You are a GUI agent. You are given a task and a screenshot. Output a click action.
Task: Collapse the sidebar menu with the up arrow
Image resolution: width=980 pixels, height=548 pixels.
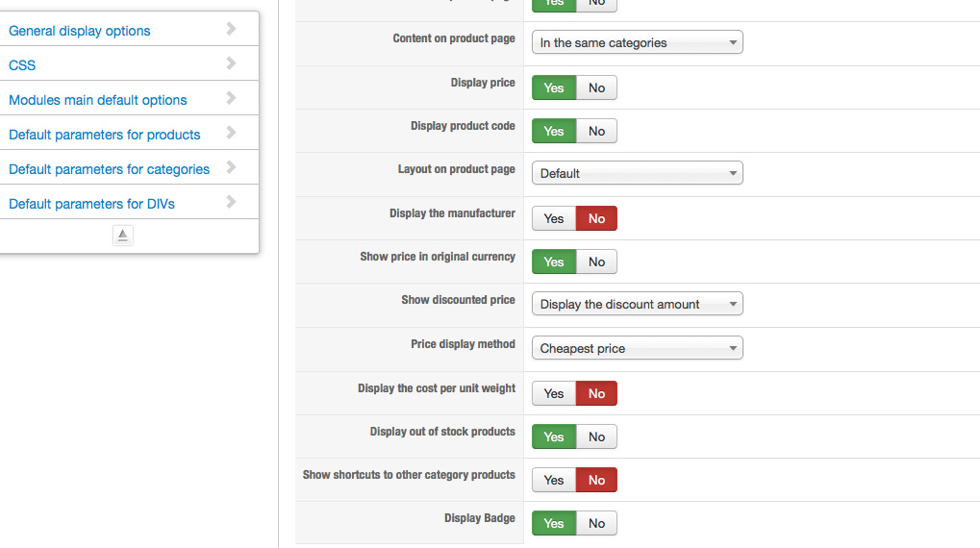point(122,236)
